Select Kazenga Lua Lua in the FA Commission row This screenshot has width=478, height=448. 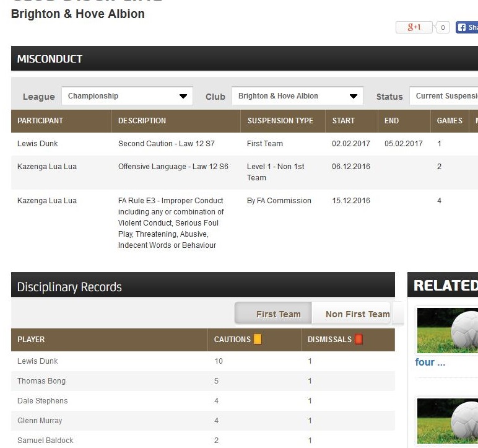coord(47,201)
